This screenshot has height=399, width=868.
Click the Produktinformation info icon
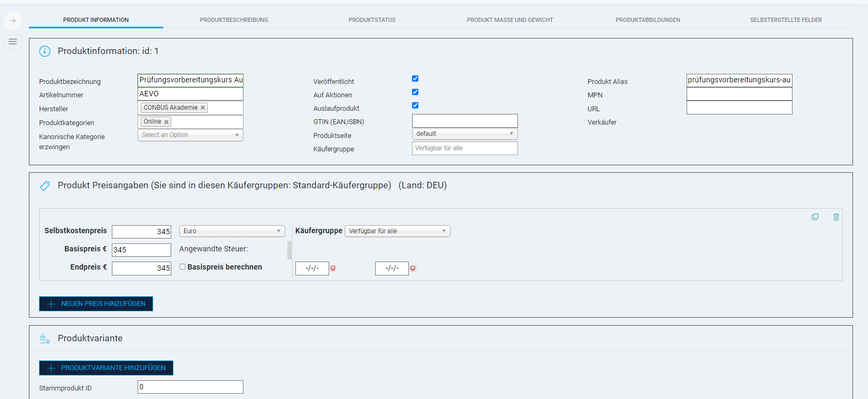pos(45,51)
